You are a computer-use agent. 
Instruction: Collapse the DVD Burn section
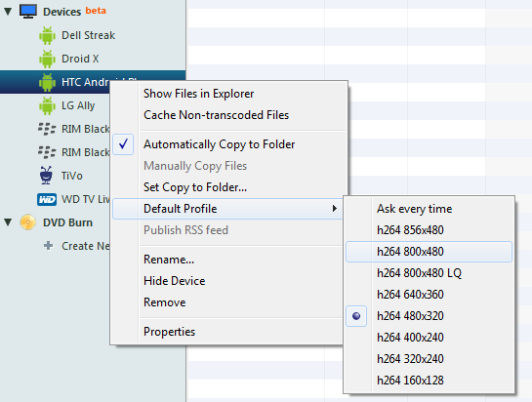(8, 222)
